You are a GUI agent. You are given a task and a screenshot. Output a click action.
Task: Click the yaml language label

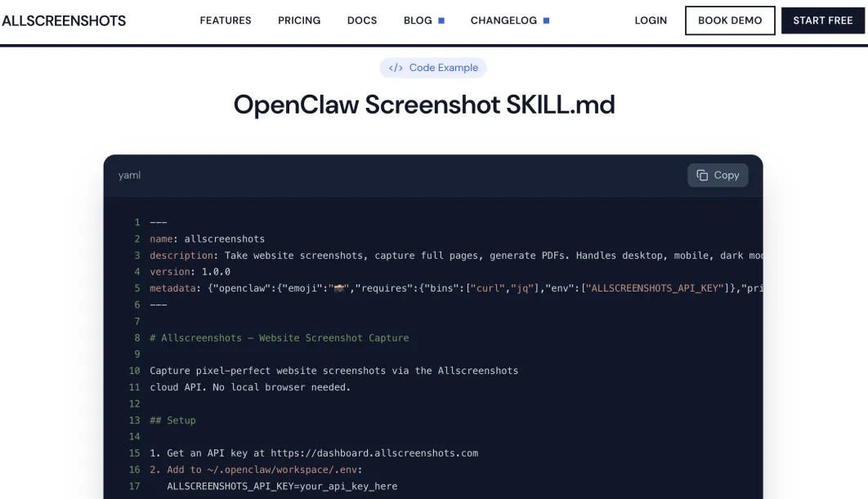click(x=129, y=176)
